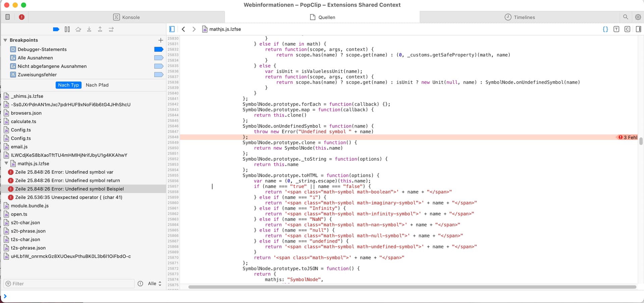The height and width of the screenshot is (303, 644).
Task: Open the Alle filter dropdown
Action: [155, 284]
